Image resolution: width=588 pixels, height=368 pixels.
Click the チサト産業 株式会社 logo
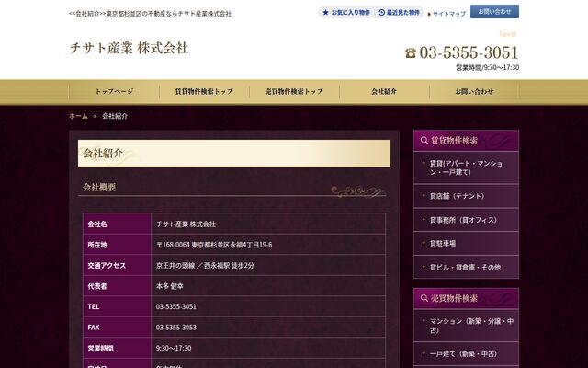pyautogui.click(x=129, y=48)
